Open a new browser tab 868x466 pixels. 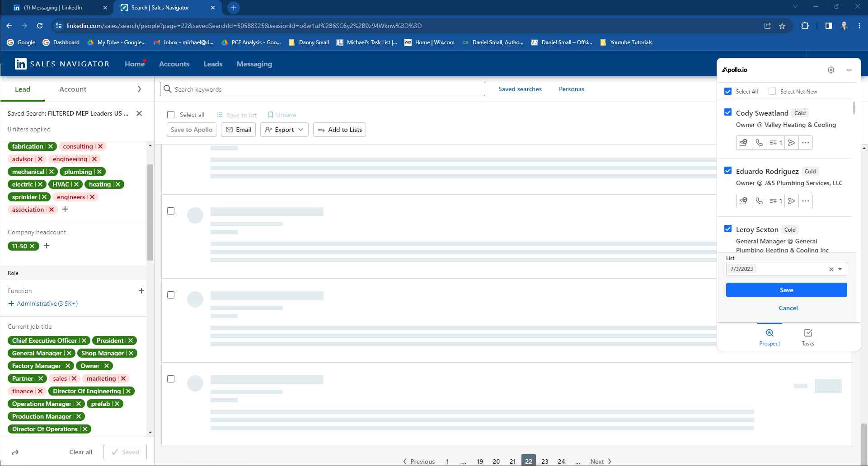pos(233,8)
